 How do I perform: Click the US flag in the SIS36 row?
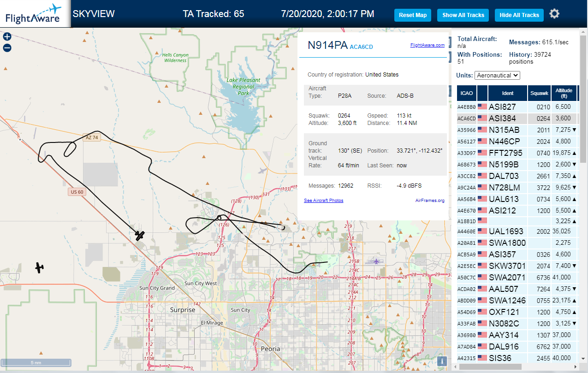click(x=482, y=358)
